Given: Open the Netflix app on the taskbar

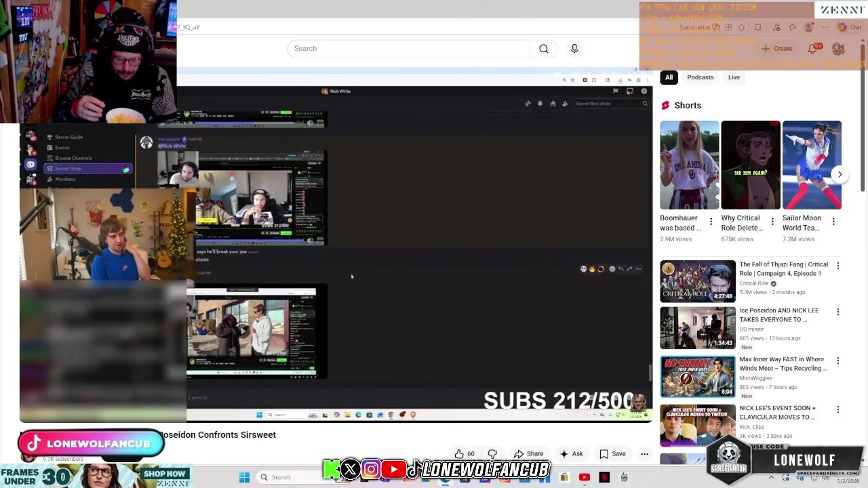Looking at the screenshot, I should tap(604, 477).
